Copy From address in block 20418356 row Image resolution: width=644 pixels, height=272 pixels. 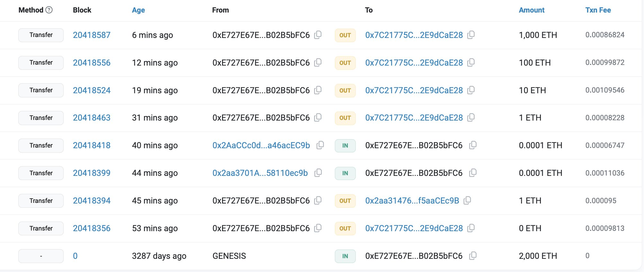pyautogui.click(x=318, y=228)
